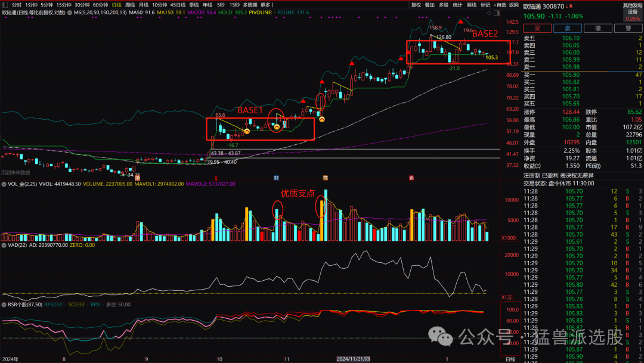Switch to 1分钟 timeframe
This screenshot has width=644, height=363.
[x=31, y=5]
